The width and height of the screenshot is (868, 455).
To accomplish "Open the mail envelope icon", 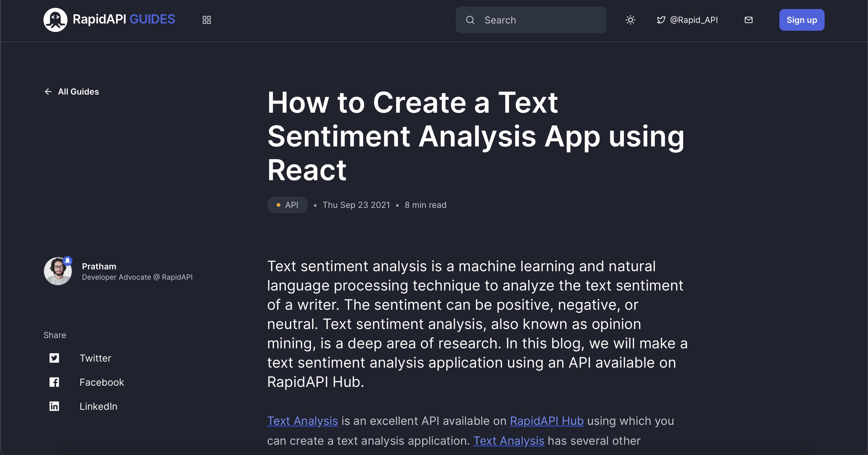I will pyautogui.click(x=748, y=20).
